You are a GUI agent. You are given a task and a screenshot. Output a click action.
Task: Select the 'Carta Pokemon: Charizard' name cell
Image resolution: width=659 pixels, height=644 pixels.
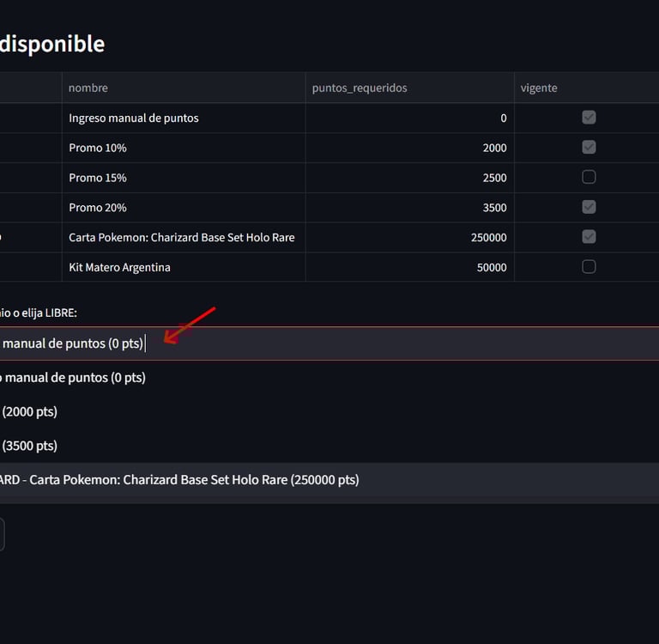click(181, 237)
